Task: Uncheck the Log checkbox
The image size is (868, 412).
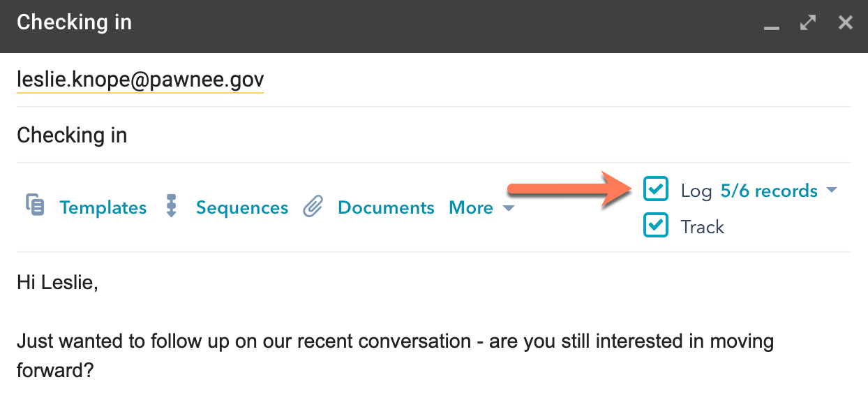Action: [x=656, y=189]
